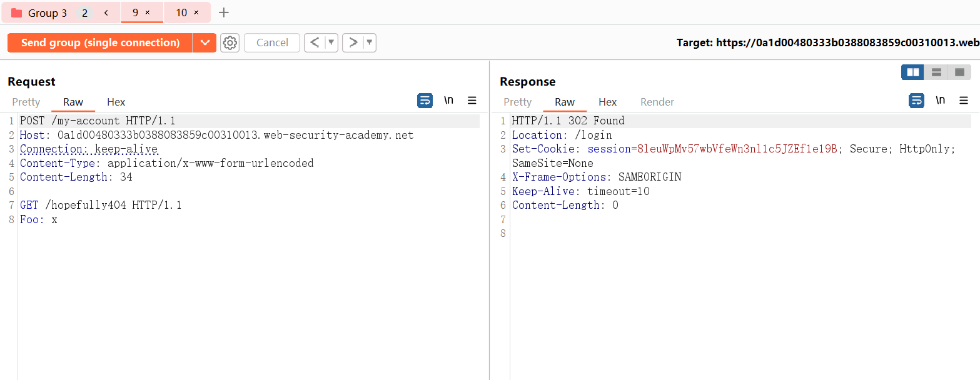
Task: Click the Keep-Alive: timeout=10 header
Action: click(580, 191)
